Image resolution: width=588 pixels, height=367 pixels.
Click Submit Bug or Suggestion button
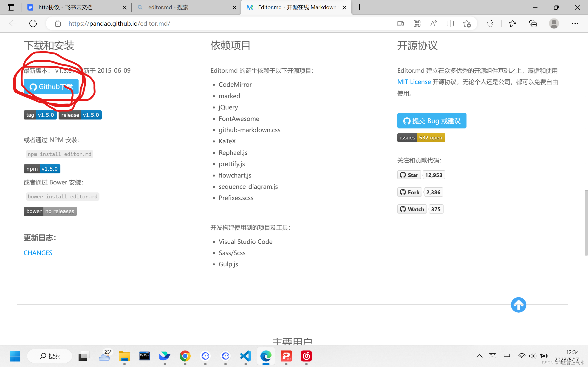(432, 120)
